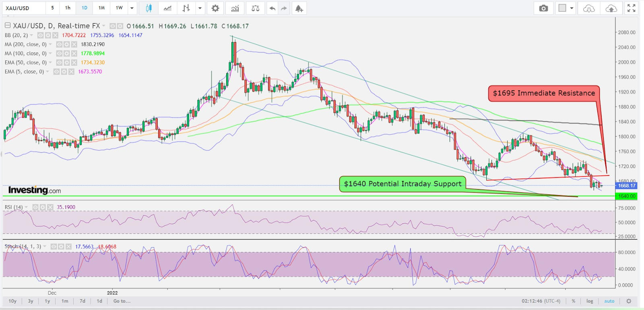Remove the Stoch (14, 1, 3) indicator
644x310 pixels.
click(68, 246)
